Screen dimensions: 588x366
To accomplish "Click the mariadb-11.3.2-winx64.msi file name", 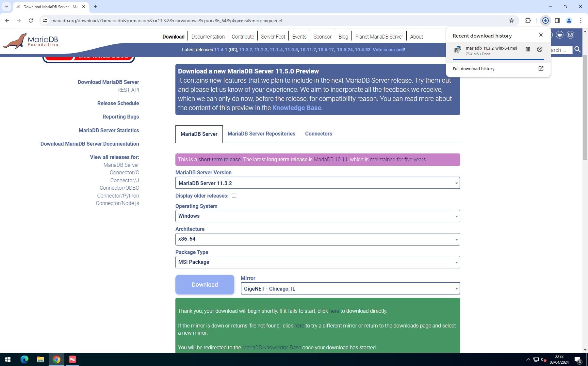I will click(491, 48).
